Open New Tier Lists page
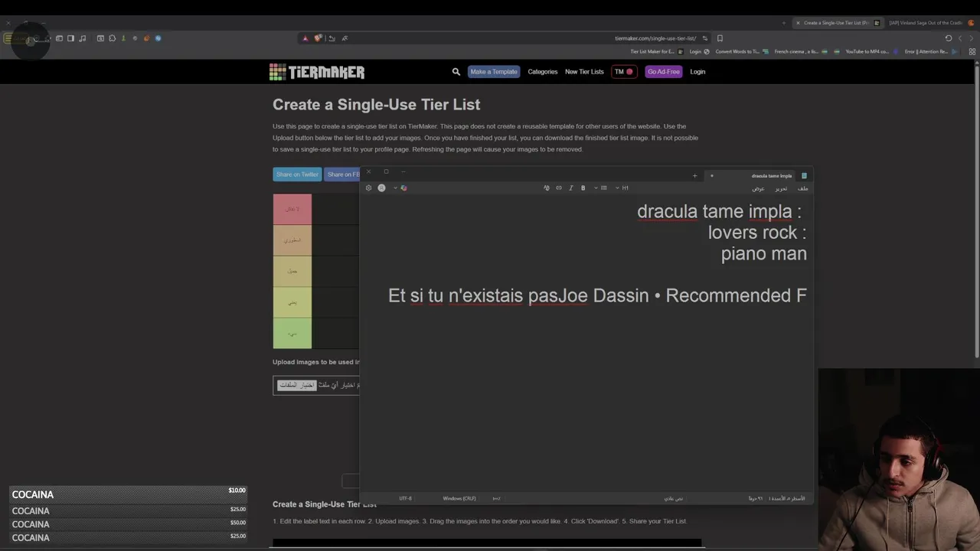 tap(584, 72)
